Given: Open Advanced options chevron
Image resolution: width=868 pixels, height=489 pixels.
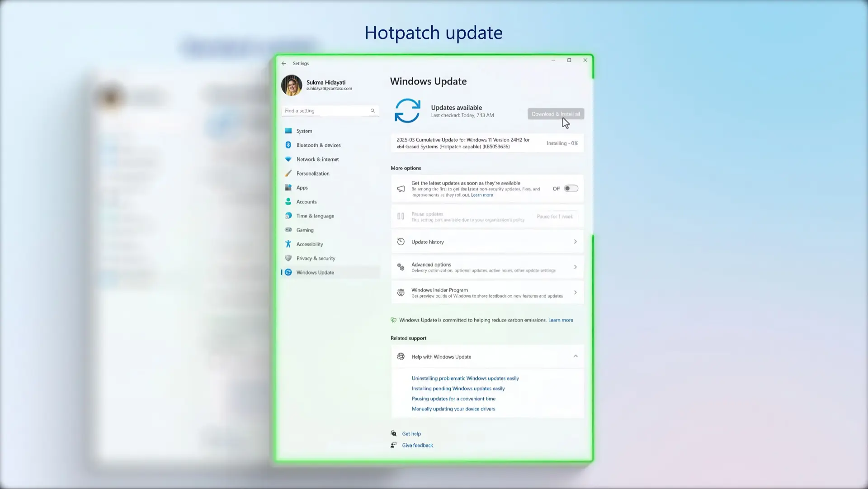Looking at the screenshot, I should click(576, 267).
